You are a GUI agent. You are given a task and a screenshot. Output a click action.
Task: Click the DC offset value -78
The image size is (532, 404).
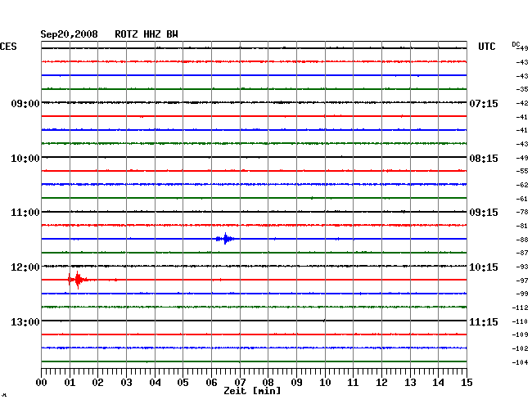[522, 212]
